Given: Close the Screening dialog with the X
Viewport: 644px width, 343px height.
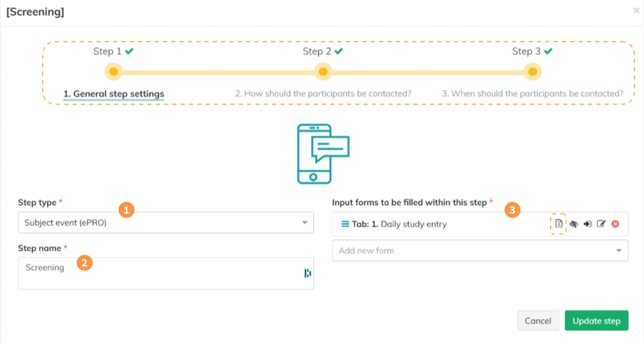Looking at the screenshot, I should click(x=637, y=11).
